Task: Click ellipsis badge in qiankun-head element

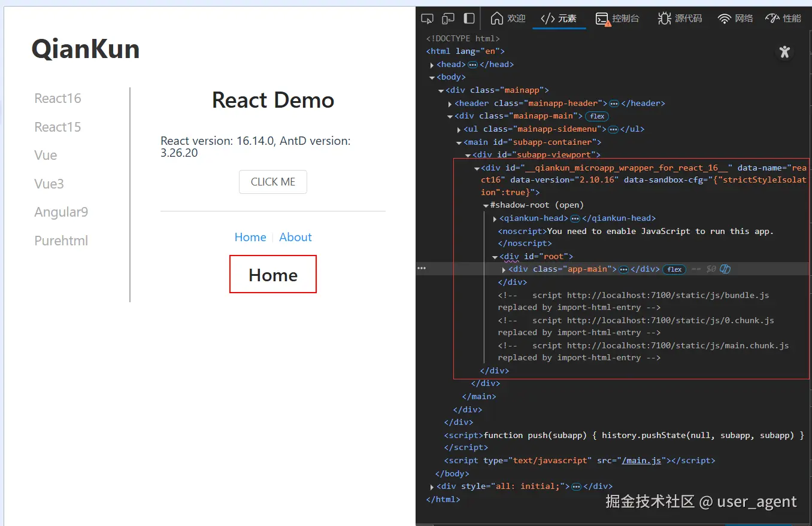Action: [x=575, y=218]
